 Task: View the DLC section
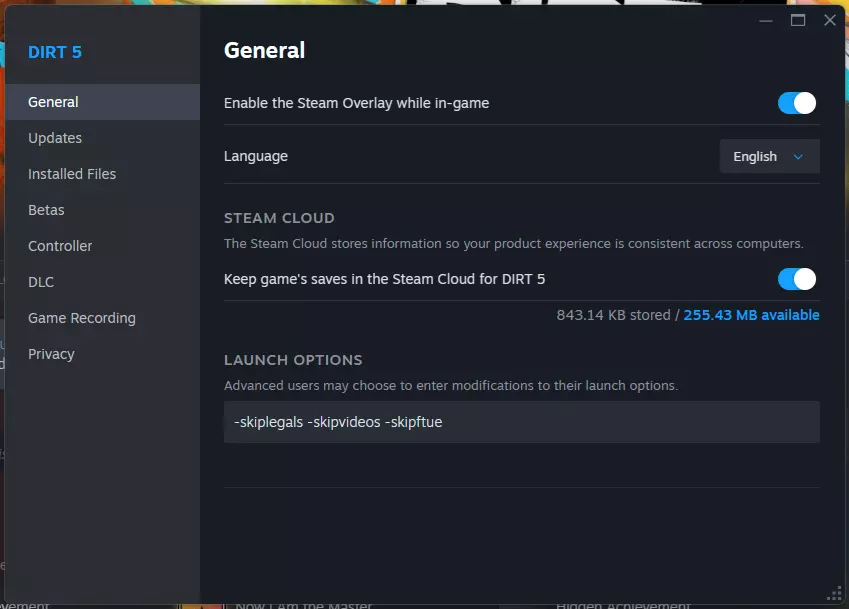click(41, 282)
